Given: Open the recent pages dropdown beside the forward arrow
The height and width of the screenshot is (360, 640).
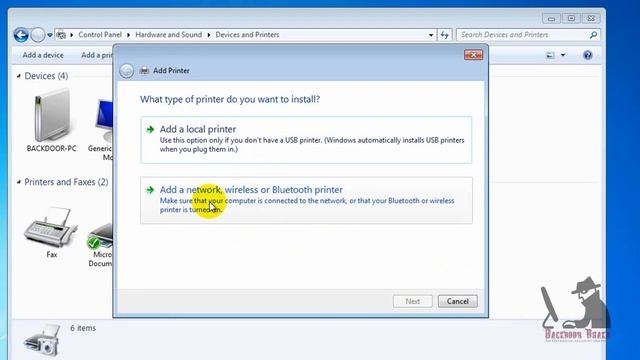Looking at the screenshot, I should 50,35.
